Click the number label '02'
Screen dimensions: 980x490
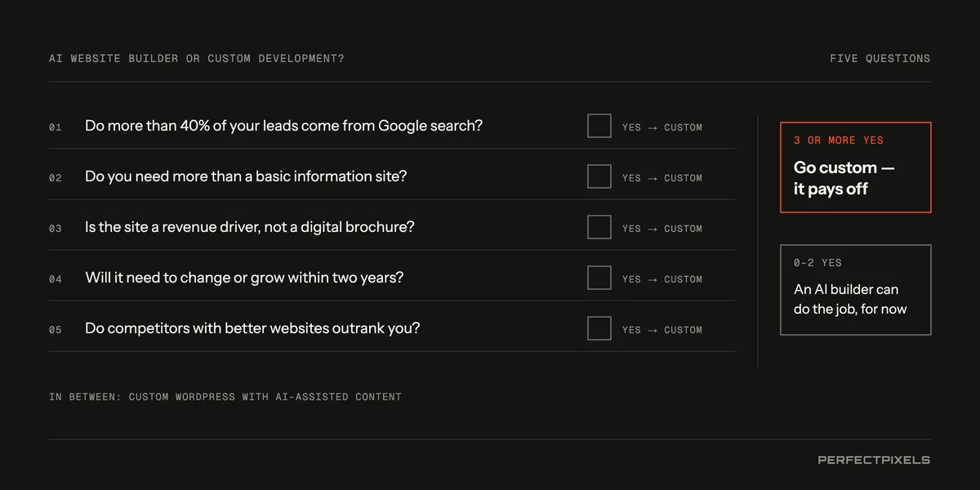click(56, 178)
